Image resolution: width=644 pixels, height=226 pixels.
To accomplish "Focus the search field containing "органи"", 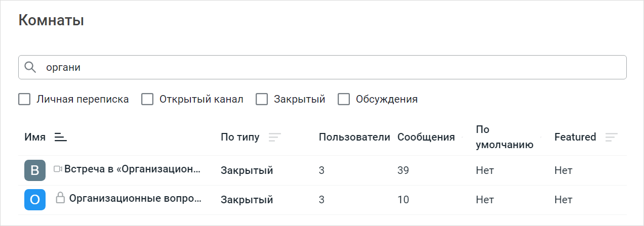I will 329,67.
